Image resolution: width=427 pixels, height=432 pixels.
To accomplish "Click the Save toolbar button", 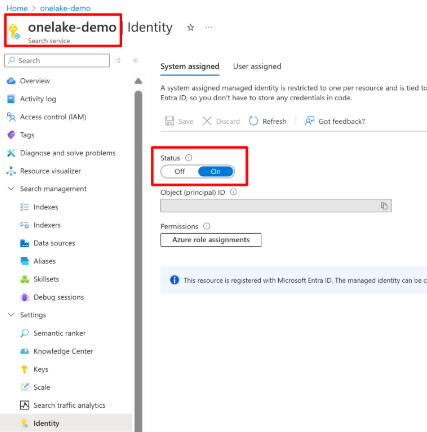I will coord(179,121).
